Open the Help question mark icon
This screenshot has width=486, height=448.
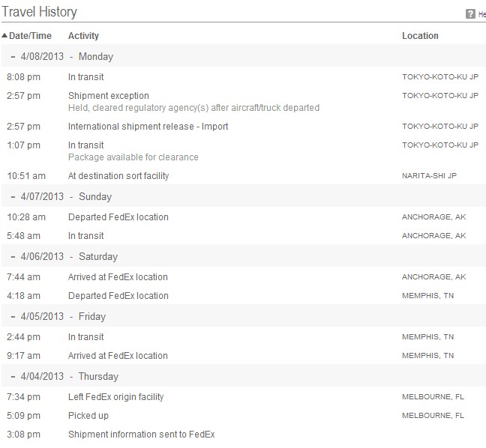[470, 14]
